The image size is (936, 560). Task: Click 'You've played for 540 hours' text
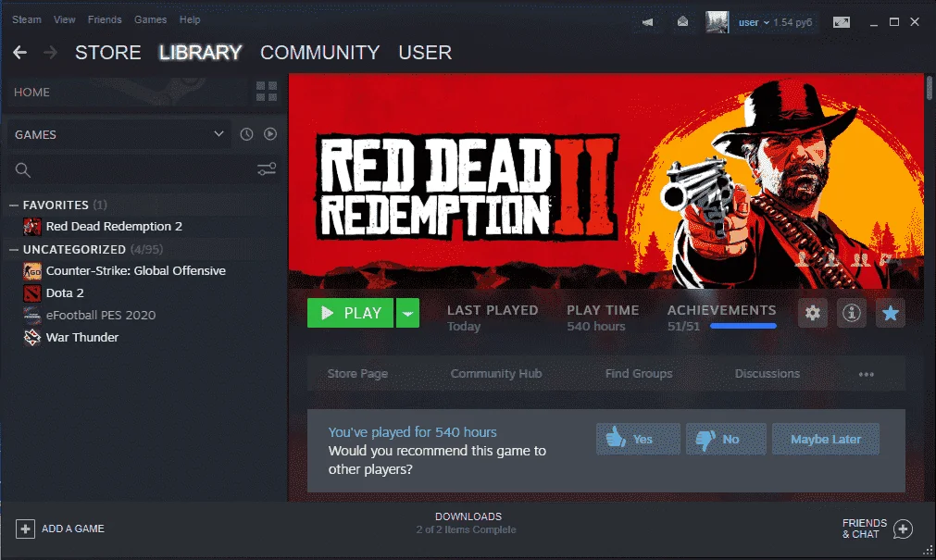click(413, 432)
